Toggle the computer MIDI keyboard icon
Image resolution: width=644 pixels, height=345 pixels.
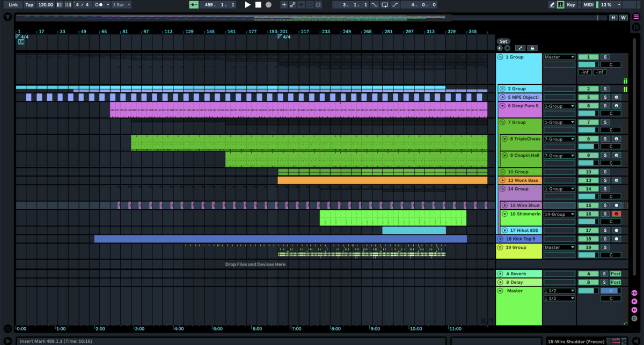click(x=561, y=5)
